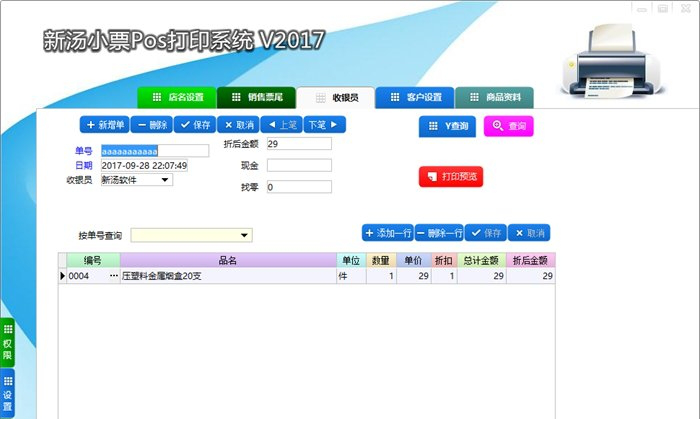
Task: Maximize the window
Action: (x=663, y=8)
